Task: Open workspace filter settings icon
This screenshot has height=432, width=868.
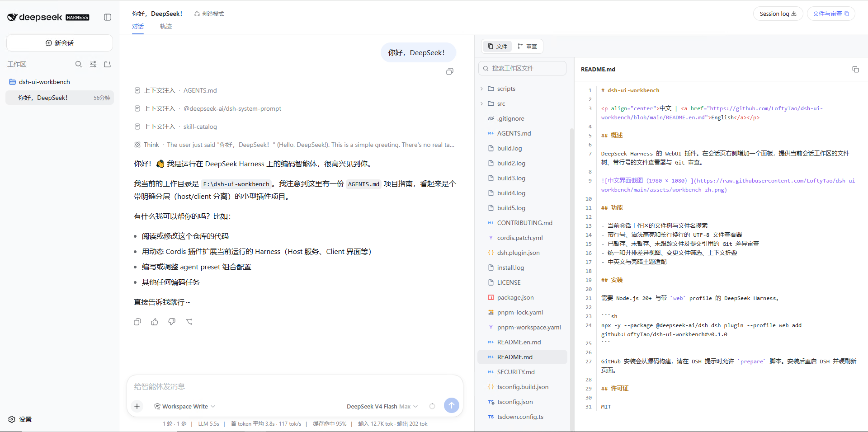Action: click(93, 64)
